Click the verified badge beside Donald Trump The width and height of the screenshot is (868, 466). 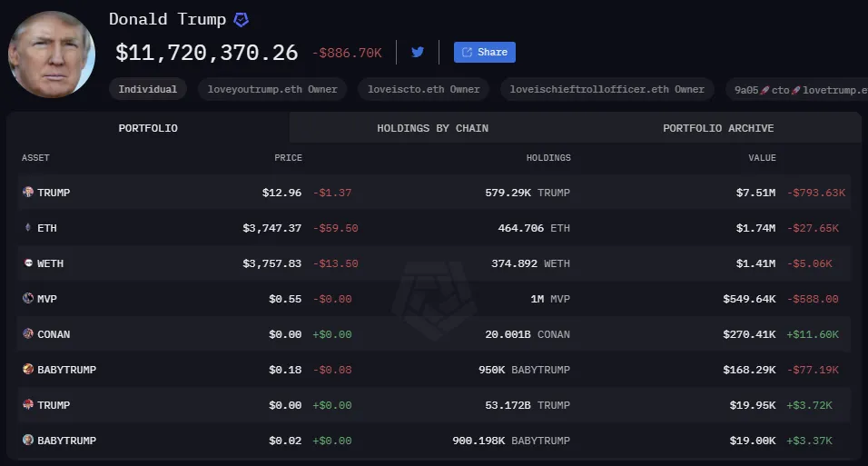coord(242,19)
